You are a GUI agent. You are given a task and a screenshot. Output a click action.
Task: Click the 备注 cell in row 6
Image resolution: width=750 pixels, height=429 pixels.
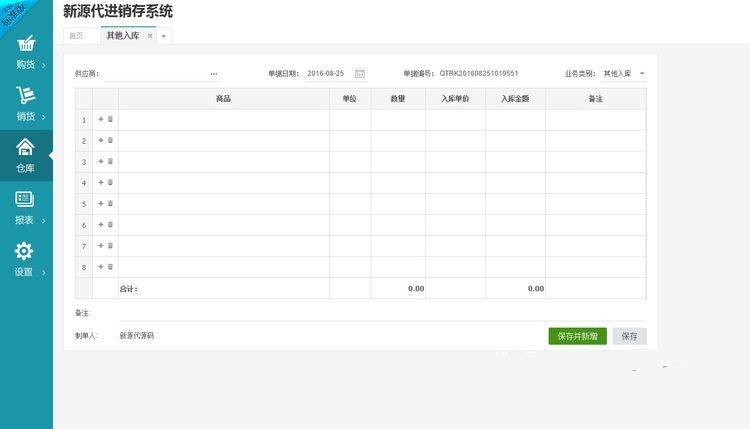coord(596,225)
